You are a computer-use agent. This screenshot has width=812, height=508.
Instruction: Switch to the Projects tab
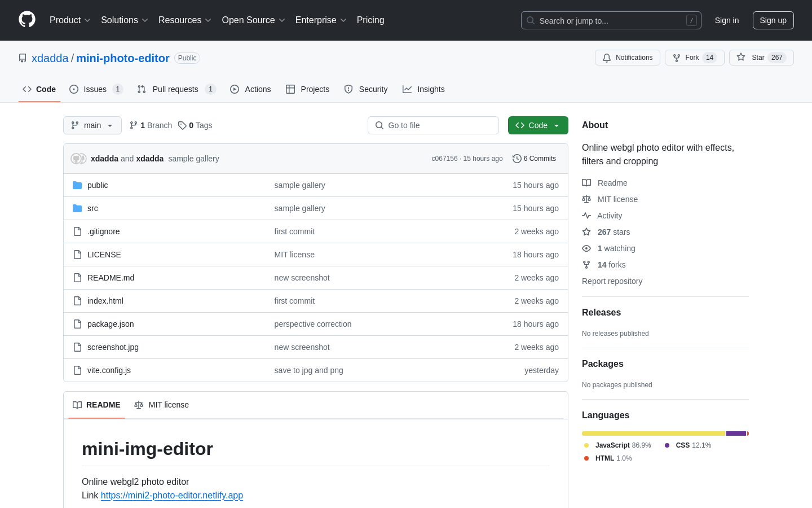click(x=308, y=89)
